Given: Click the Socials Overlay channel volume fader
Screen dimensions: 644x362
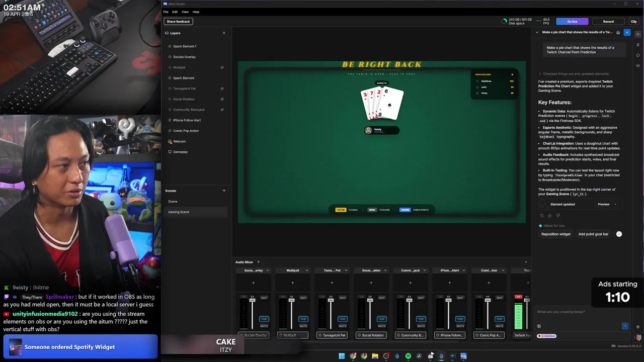Looking at the screenshot, I should click(253, 300).
